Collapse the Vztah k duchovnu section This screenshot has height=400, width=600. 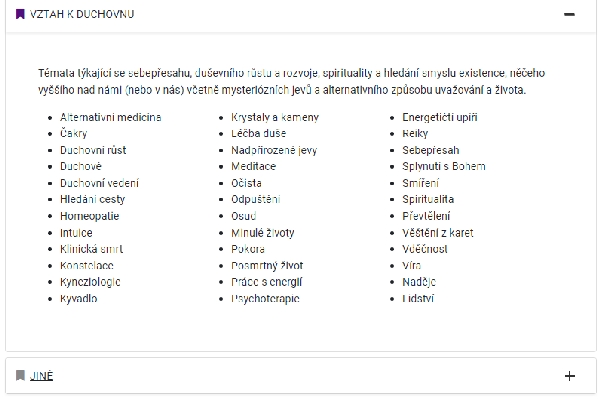(x=570, y=15)
